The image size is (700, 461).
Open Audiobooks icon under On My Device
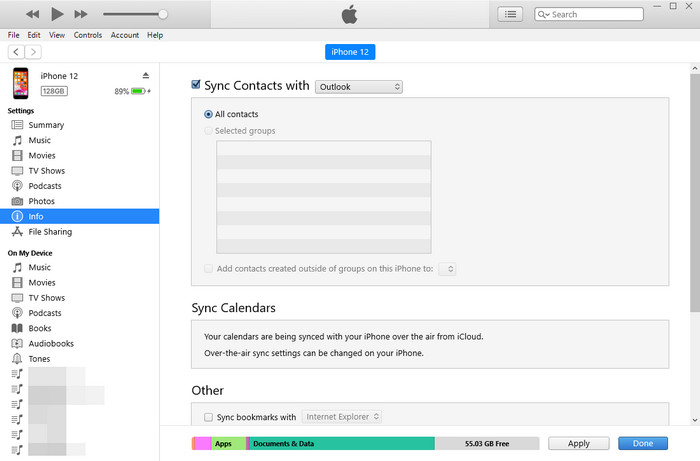[17, 344]
